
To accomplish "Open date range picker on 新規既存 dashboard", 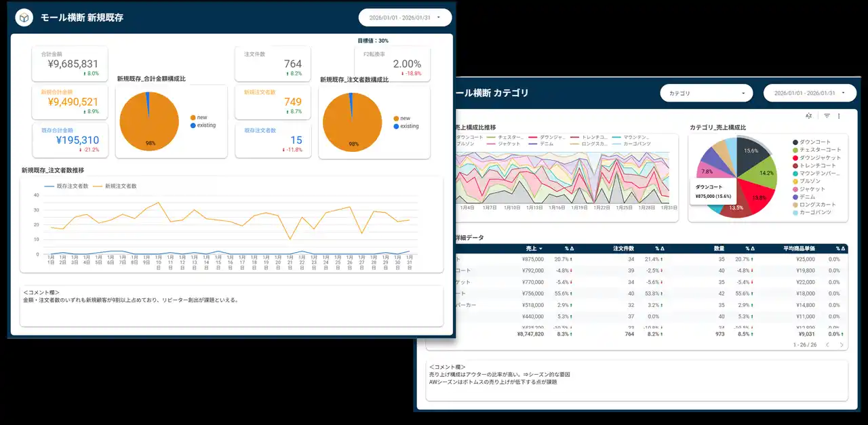I will pos(405,18).
